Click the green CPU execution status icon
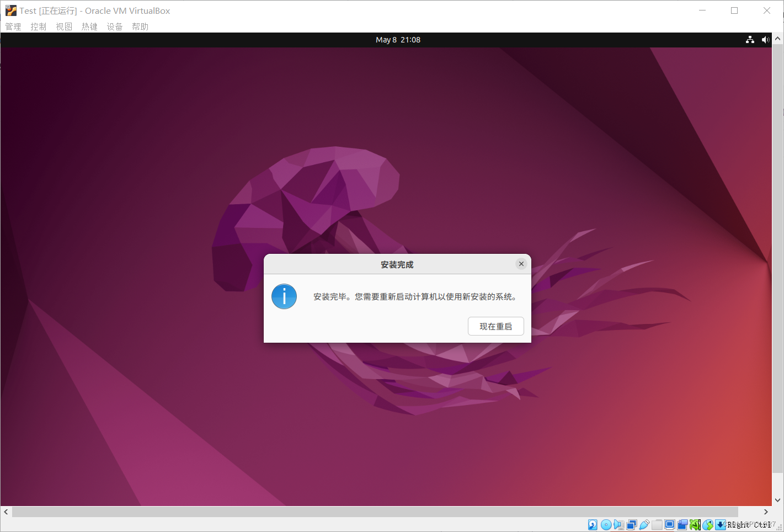The image size is (784, 532). 695,525
